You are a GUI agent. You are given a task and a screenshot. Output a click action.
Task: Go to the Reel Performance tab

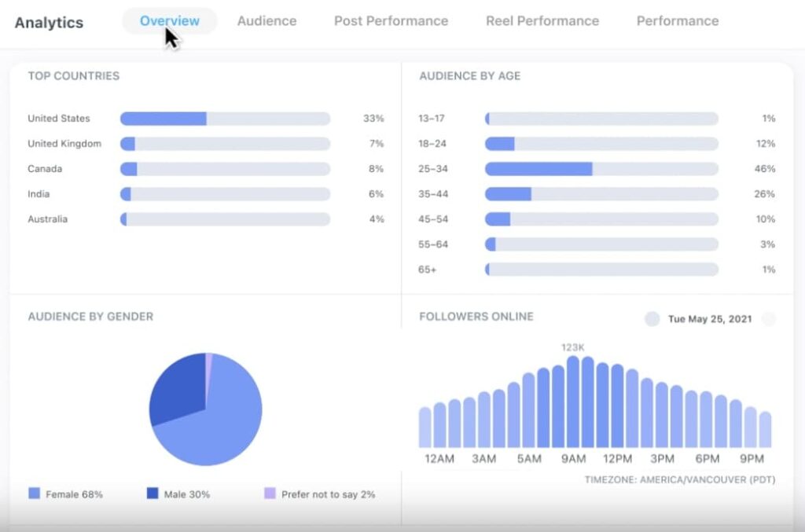[542, 21]
